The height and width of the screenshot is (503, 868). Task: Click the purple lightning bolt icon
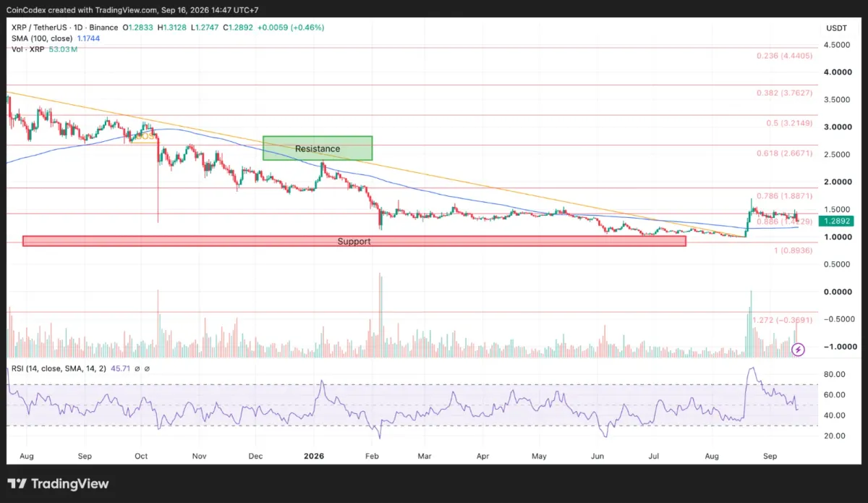click(798, 350)
